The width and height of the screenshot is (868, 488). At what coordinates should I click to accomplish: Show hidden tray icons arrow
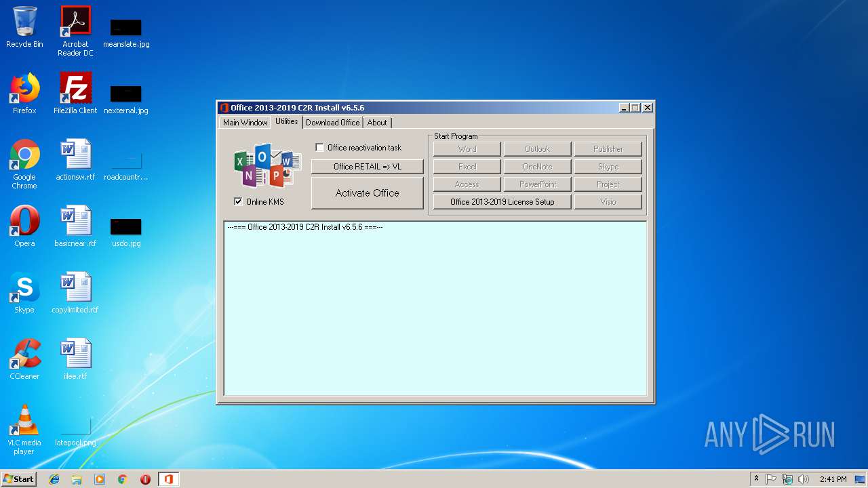point(756,479)
